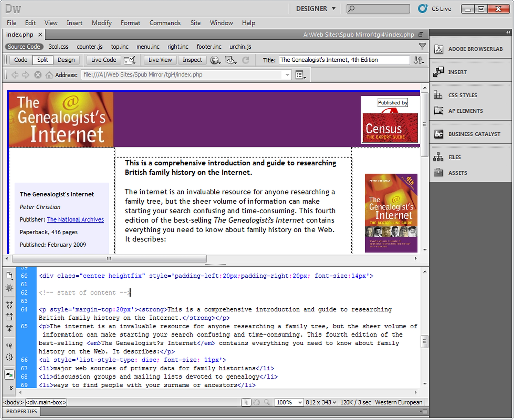Click the browser Back arrow icon
Viewport: 514px width, 420px height.
(x=15, y=75)
